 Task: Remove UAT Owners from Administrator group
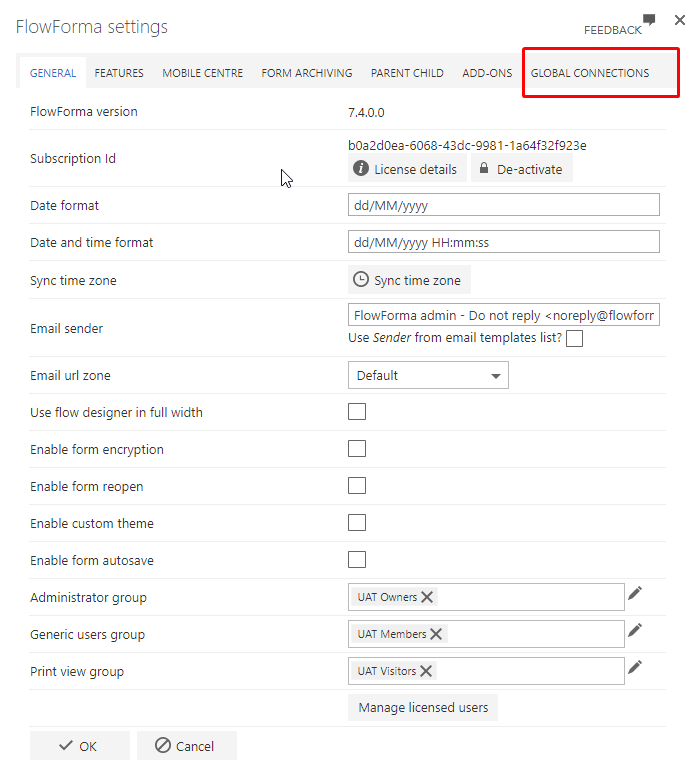427,597
